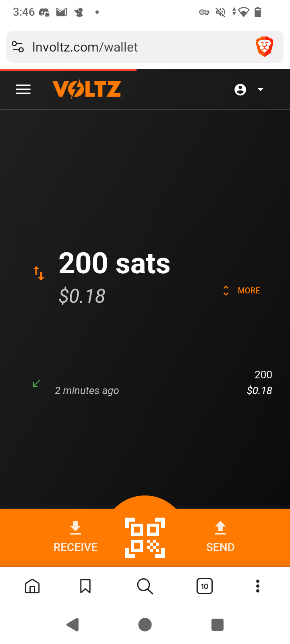Viewport: 290px width, 644px height.
Task: Tap the 200 sats balance
Action: pos(114,264)
